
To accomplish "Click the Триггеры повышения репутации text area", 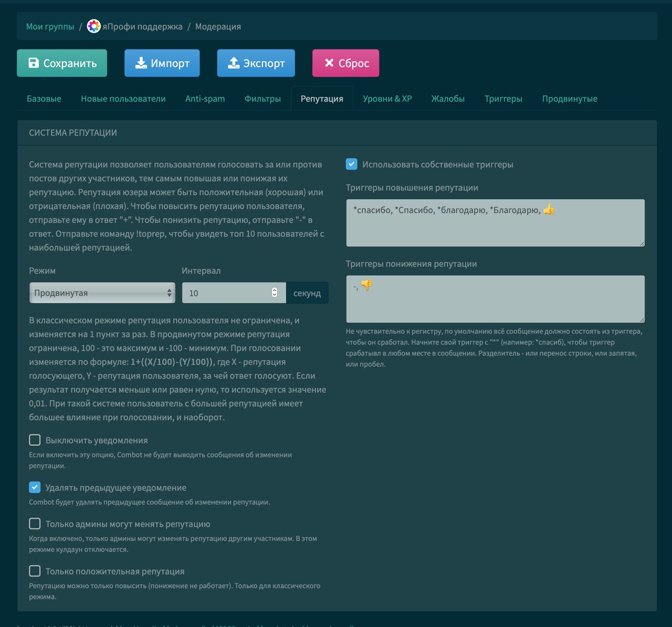I will 495,223.
